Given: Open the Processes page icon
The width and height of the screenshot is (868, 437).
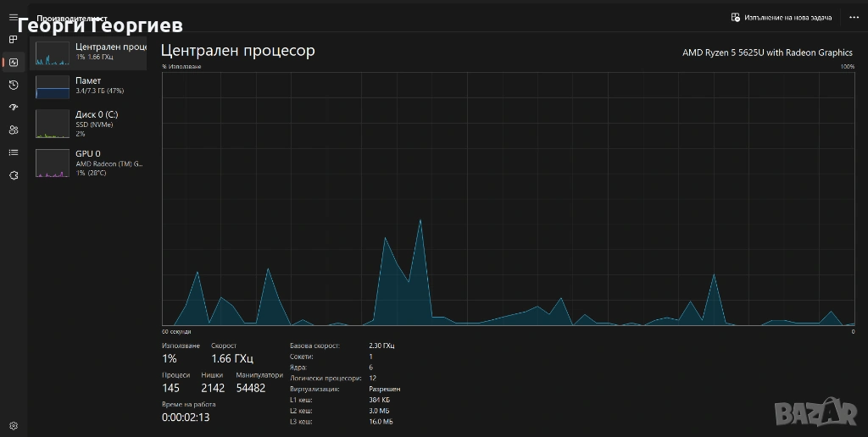Looking at the screenshot, I should click(13, 39).
